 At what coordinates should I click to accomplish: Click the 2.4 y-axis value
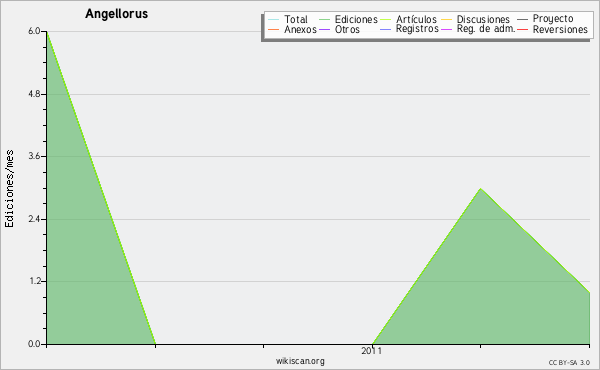34,219
